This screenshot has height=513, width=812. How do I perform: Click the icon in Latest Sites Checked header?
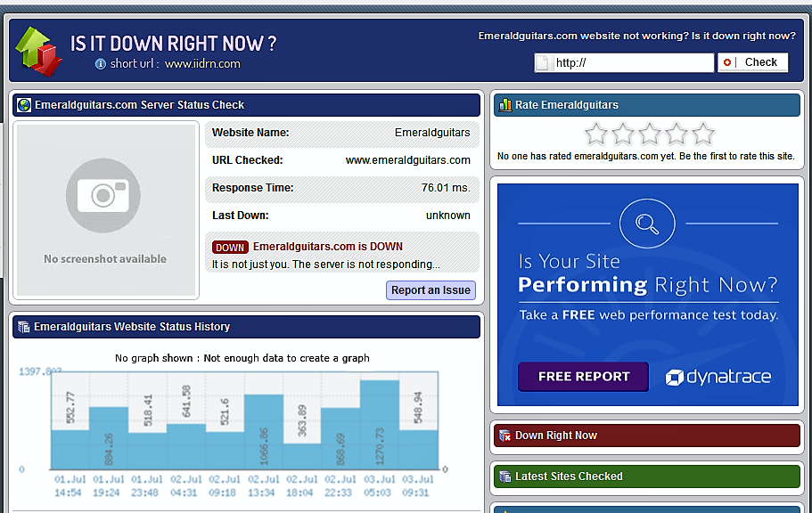click(504, 476)
